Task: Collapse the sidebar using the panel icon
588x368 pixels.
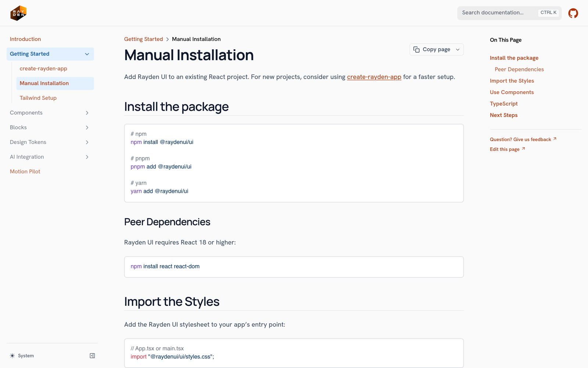Action: pyautogui.click(x=92, y=355)
